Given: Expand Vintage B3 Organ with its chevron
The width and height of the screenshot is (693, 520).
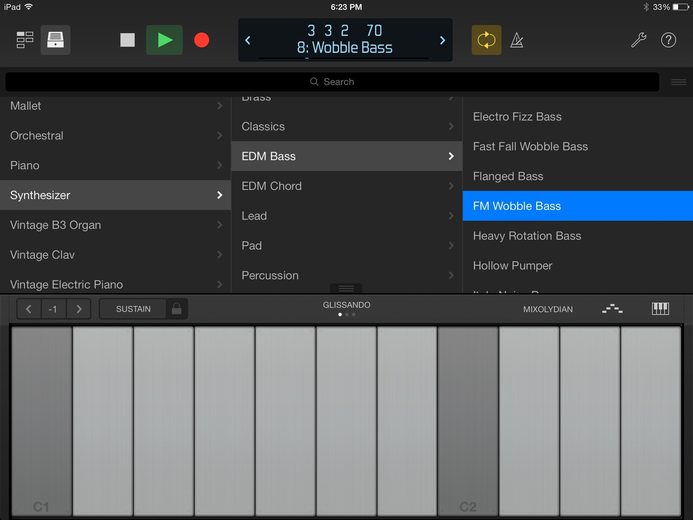Looking at the screenshot, I should [220, 225].
